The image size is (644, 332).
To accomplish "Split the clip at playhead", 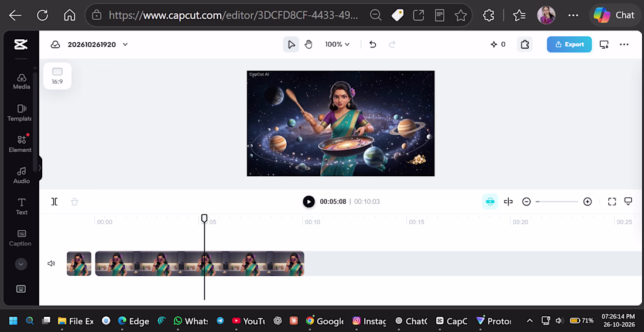I will 54,202.
